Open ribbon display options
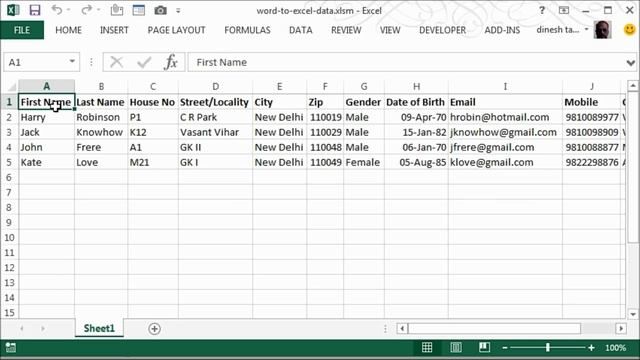The width and height of the screenshot is (640, 360). tap(564, 10)
